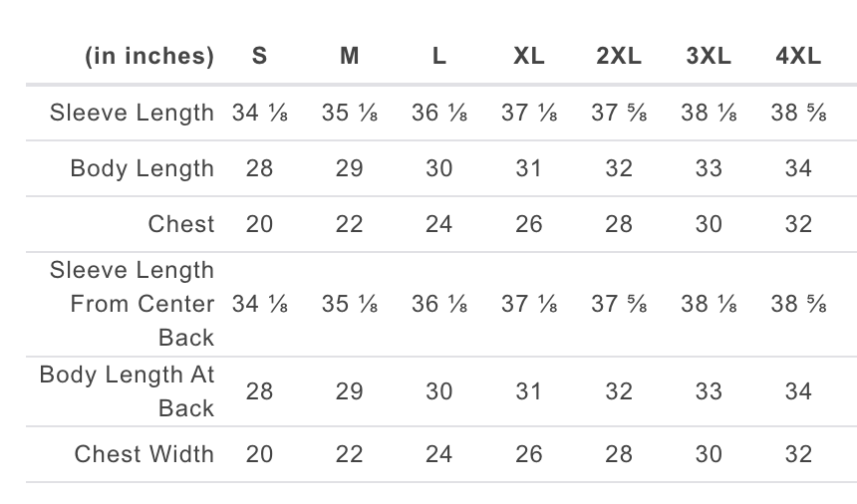Select the 4XL size header
Image resolution: width=857 pixels, height=504 pixels.
click(798, 56)
